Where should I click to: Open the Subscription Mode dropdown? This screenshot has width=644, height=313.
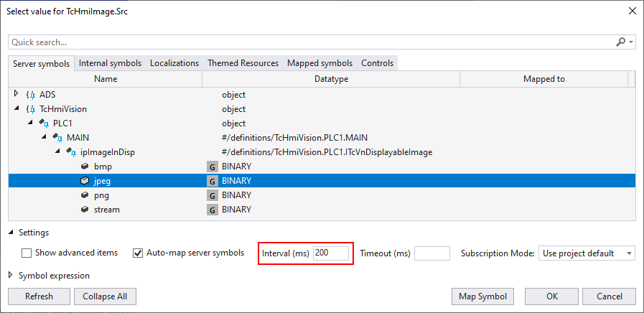click(x=587, y=253)
